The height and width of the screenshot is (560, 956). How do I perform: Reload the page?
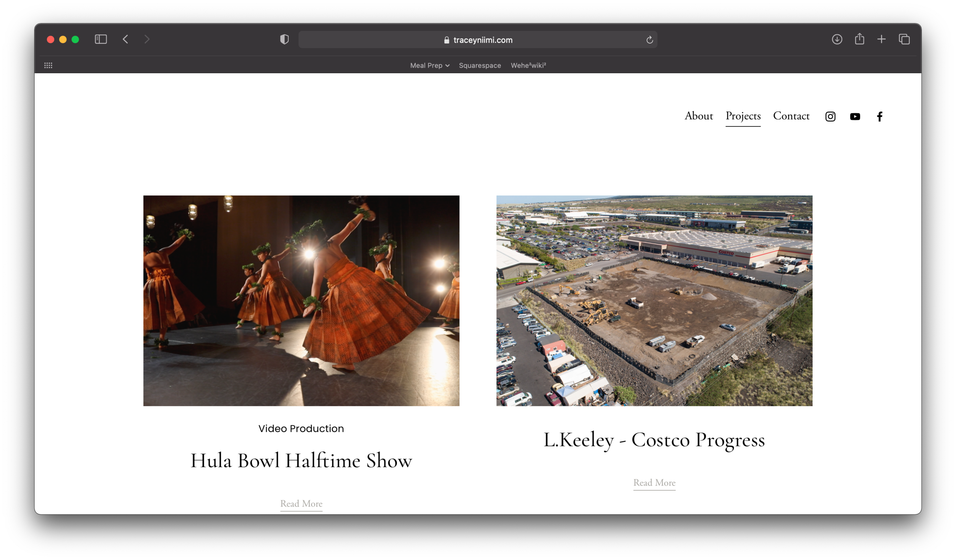pyautogui.click(x=649, y=40)
